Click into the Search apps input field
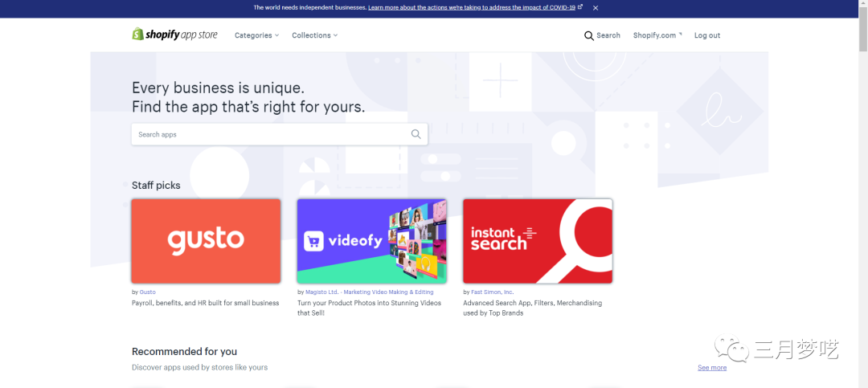The width and height of the screenshot is (868, 388). [279, 134]
